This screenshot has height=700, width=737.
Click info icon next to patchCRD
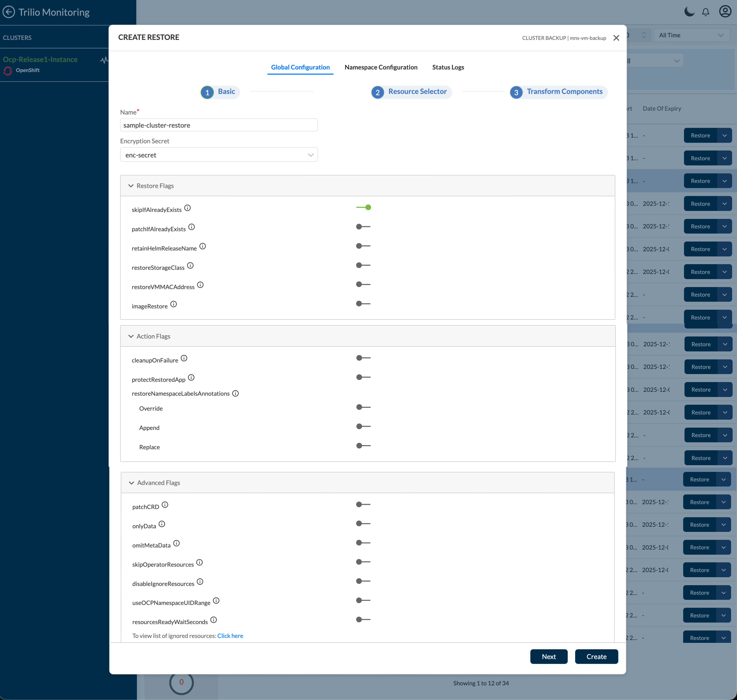pos(165,505)
